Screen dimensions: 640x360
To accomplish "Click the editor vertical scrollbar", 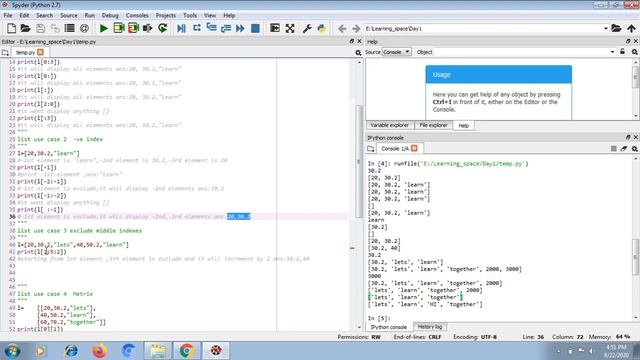I will click(359, 161).
